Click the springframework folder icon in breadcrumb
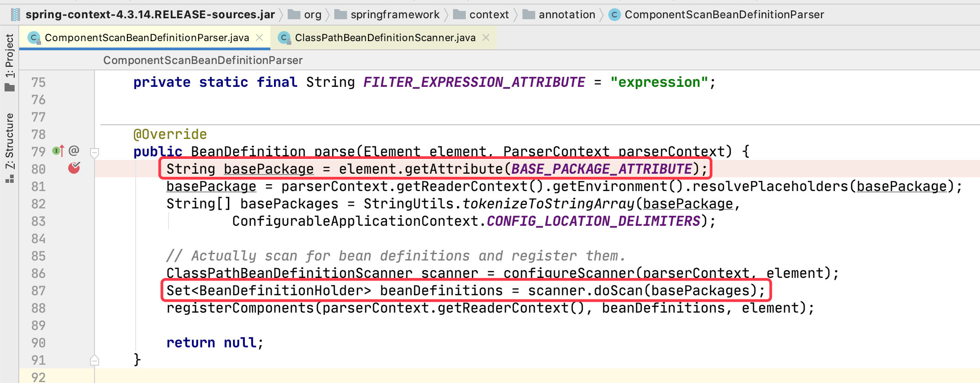The image size is (980, 383). coord(341,15)
